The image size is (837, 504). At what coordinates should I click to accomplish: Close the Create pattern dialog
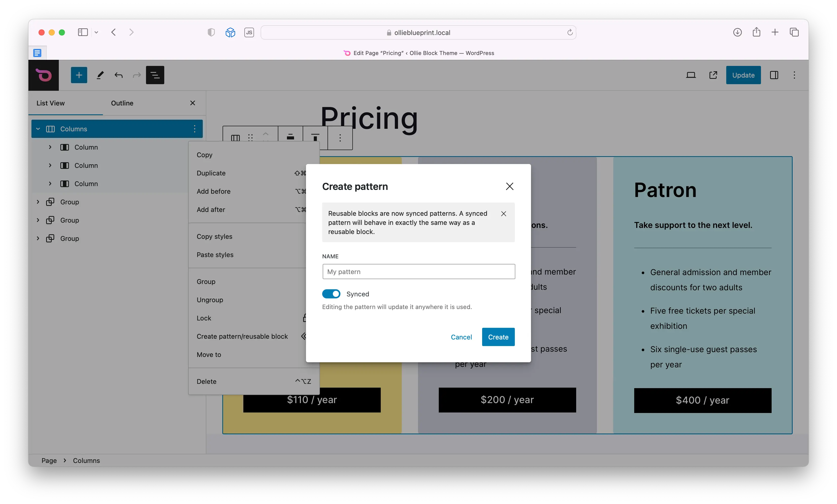click(x=509, y=186)
